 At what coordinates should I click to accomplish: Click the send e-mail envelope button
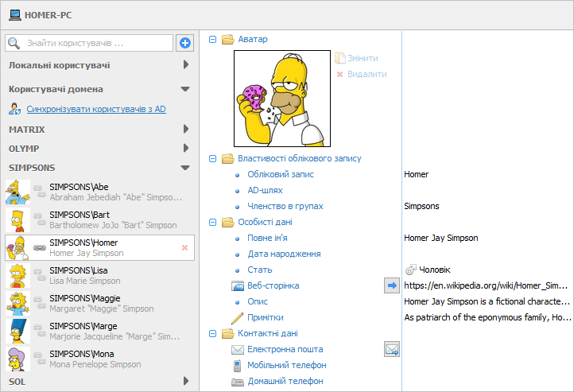(392, 349)
